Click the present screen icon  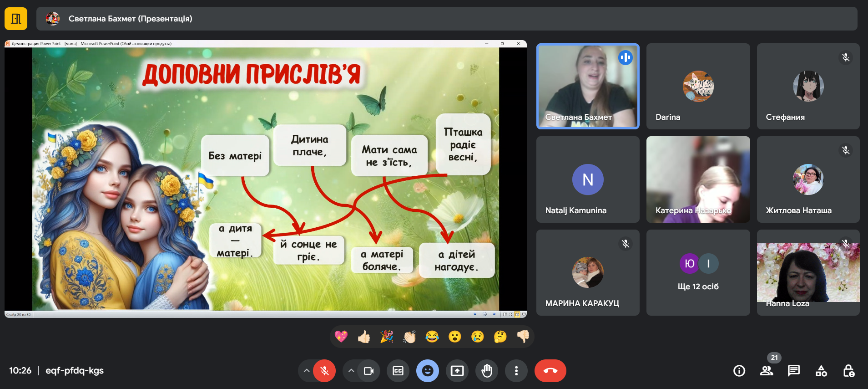point(457,371)
